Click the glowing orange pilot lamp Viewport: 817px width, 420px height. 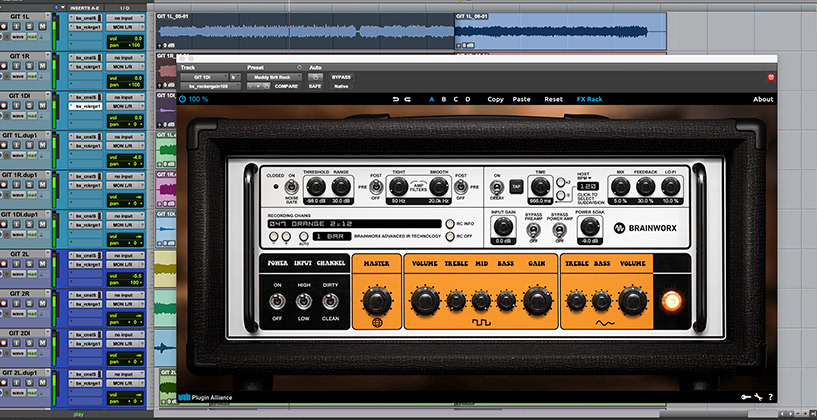tap(671, 301)
